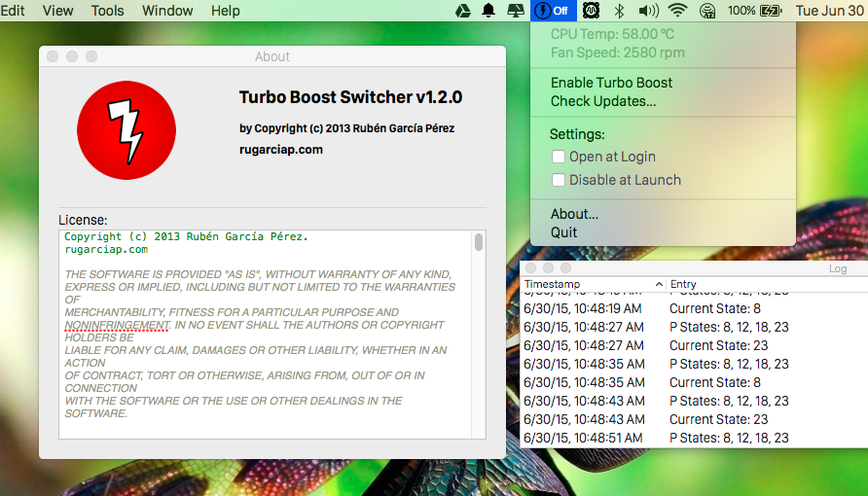This screenshot has height=496, width=868.
Task: Quit the app from the dropdown
Action: [x=563, y=232]
